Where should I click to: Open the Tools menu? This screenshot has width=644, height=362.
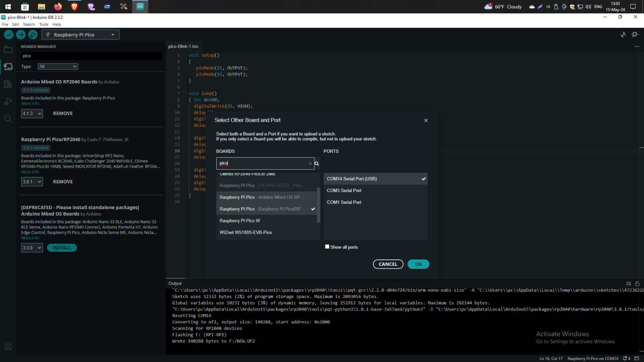(x=44, y=25)
